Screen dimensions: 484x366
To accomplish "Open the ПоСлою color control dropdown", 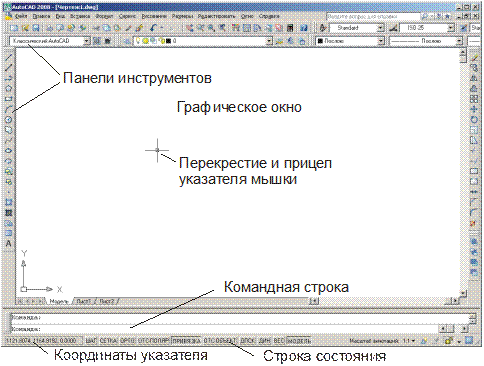I will click(x=381, y=41).
